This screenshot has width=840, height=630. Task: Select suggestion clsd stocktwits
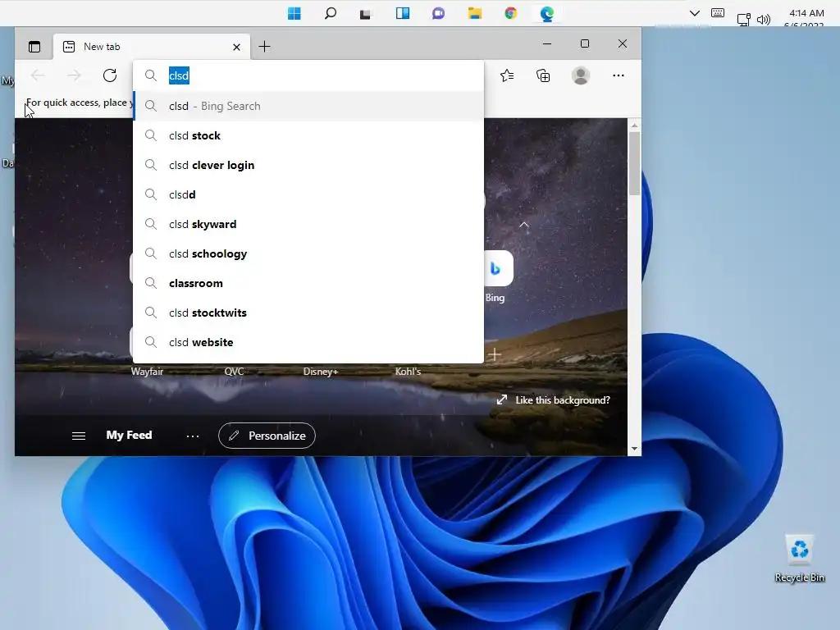[308, 313]
